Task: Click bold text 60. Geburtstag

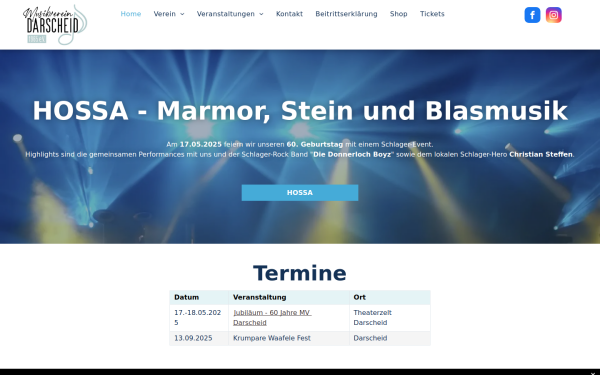Action: 315,145
